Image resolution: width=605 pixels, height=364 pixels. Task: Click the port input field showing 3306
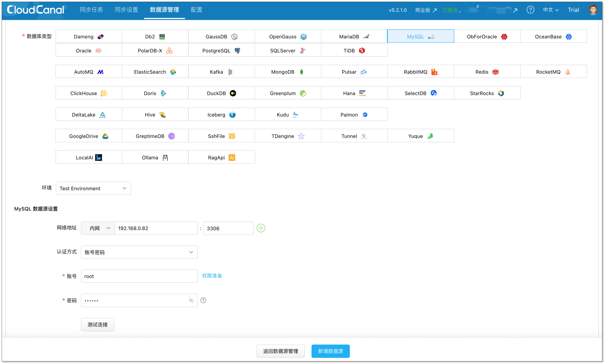coord(228,228)
